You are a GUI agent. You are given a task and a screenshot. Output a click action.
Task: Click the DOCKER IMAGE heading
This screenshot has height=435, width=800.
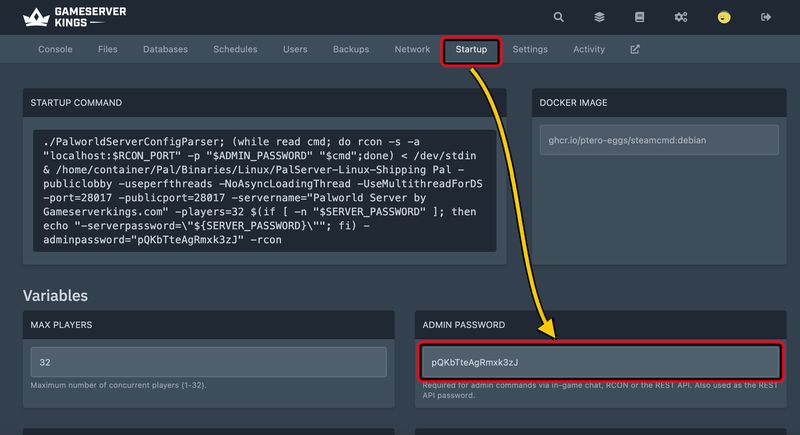point(573,103)
